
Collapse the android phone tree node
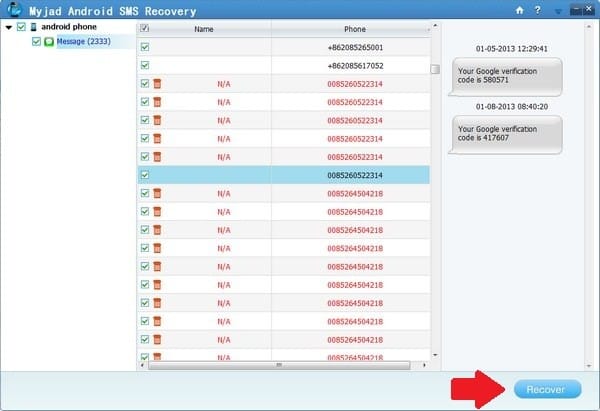pos(9,27)
